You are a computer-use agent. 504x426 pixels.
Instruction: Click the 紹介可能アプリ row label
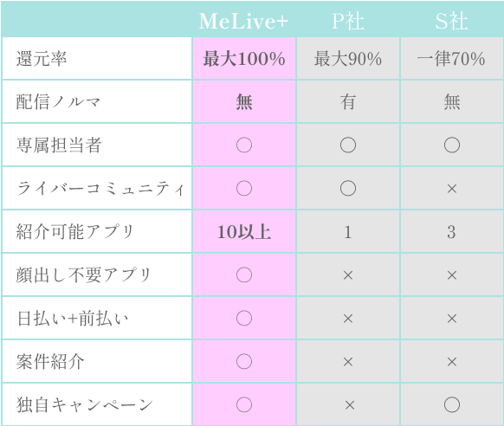pyautogui.click(x=75, y=232)
